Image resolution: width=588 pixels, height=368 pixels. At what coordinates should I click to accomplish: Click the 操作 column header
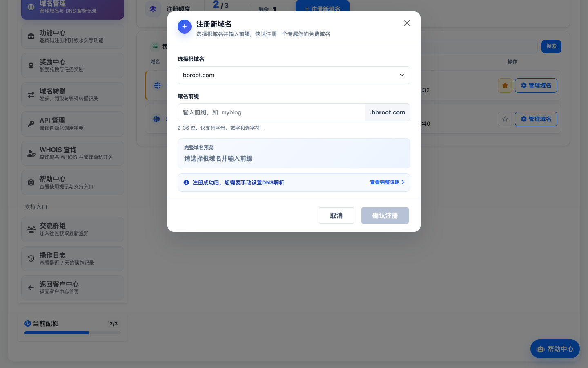point(512,62)
